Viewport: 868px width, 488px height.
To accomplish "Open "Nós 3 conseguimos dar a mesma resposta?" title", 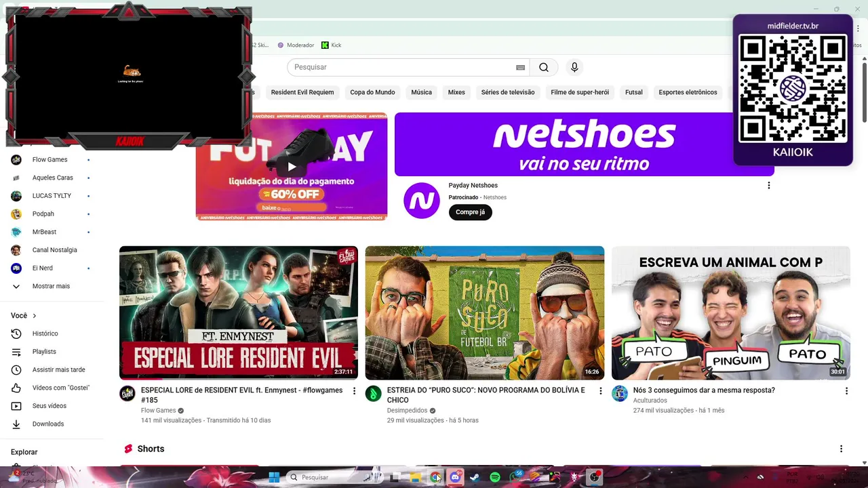I will (704, 390).
